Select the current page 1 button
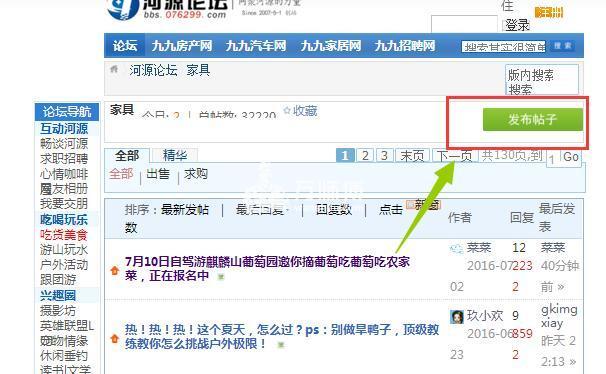The image size is (606, 374). (x=345, y=155)
